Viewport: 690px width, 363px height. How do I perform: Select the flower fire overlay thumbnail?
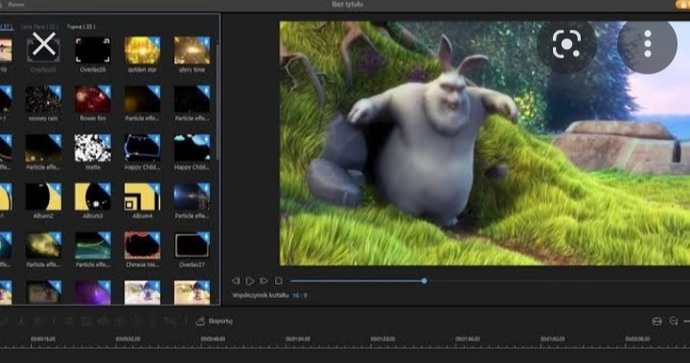click(x=93, y=99)
